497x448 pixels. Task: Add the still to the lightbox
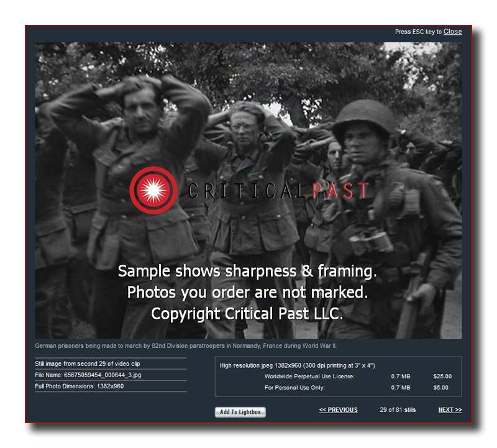pos(240,412)
